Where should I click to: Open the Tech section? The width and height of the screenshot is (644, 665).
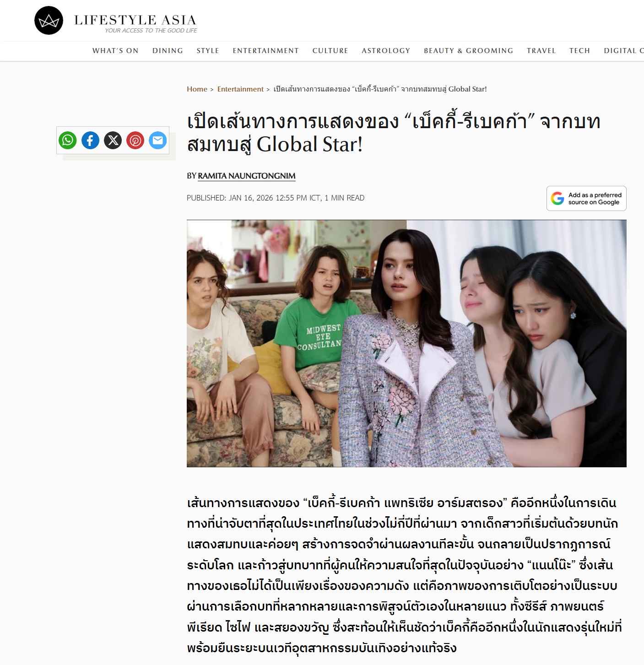coord(579,51)
